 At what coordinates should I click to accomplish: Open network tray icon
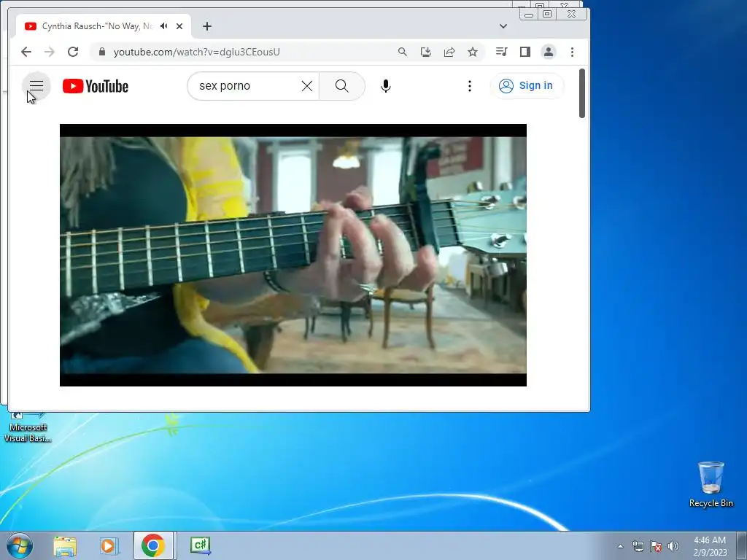638,546
